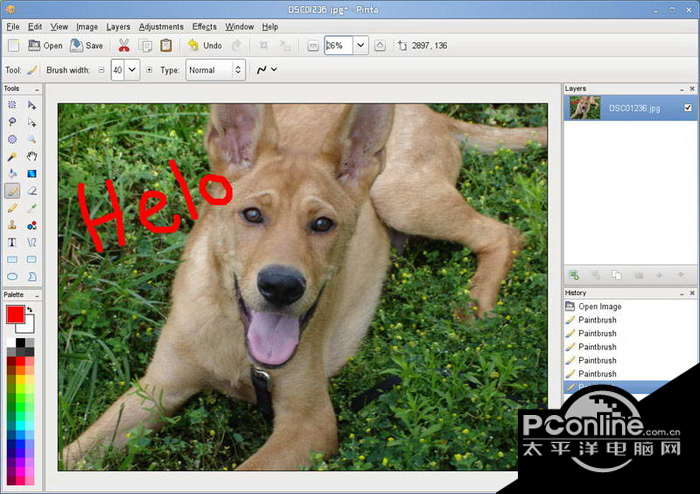The width and height of the screenshot is (700, 494).
Task: Select the Magic Wand tool
Action: pyautogui.click(x=12, y=156)
